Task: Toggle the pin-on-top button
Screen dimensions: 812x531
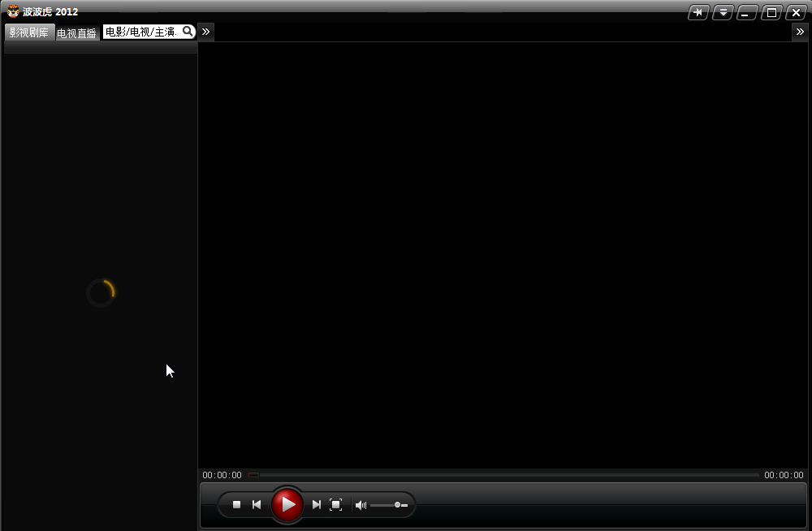Action: [698, 12]
